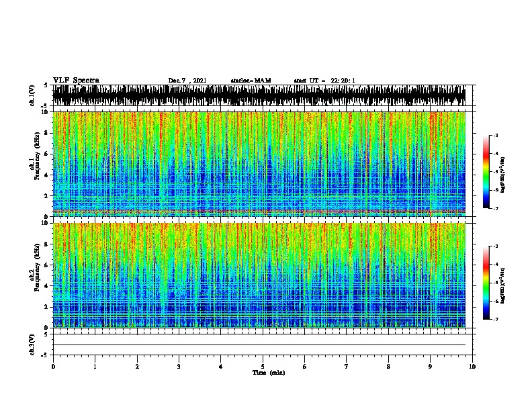532x411 pixels.
Task: Click inside the ch.1 spectrogram panel
Action: pyautogui.click(x=259, y=164)
